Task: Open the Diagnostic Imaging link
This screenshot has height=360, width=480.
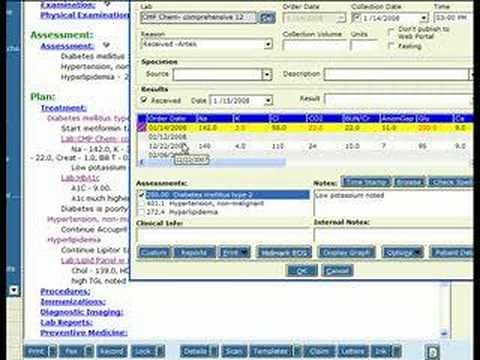Action: [82, 312]
